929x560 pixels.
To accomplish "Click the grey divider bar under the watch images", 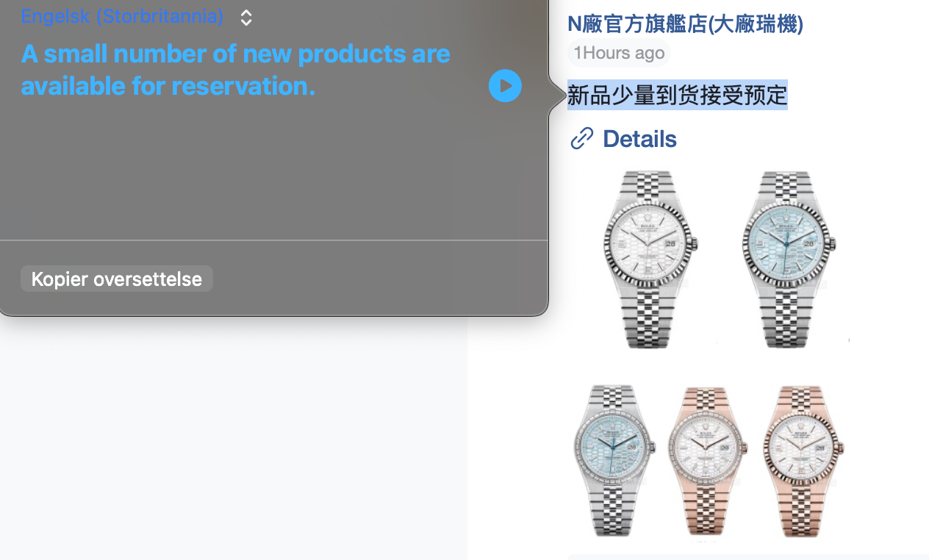I will (x=748, y=556).
